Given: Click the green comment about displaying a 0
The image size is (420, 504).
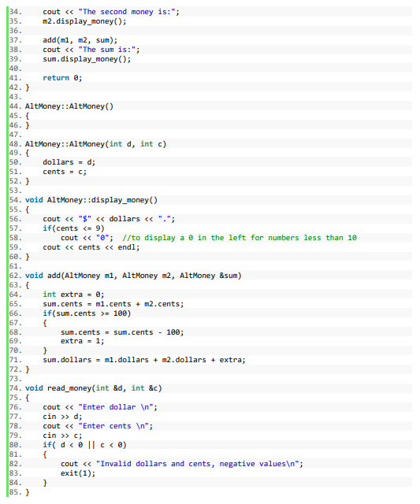Looking at the screenshot, I should click(240, 238).
